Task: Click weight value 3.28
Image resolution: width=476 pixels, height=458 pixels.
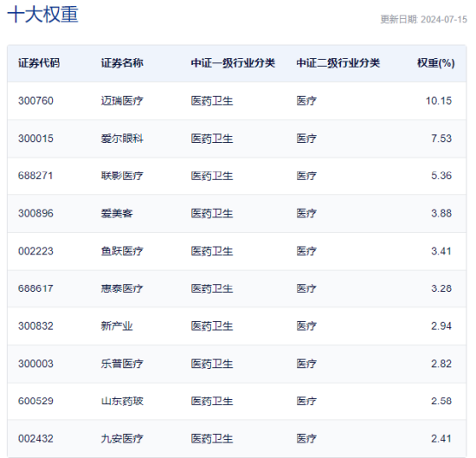Action: 441,288
